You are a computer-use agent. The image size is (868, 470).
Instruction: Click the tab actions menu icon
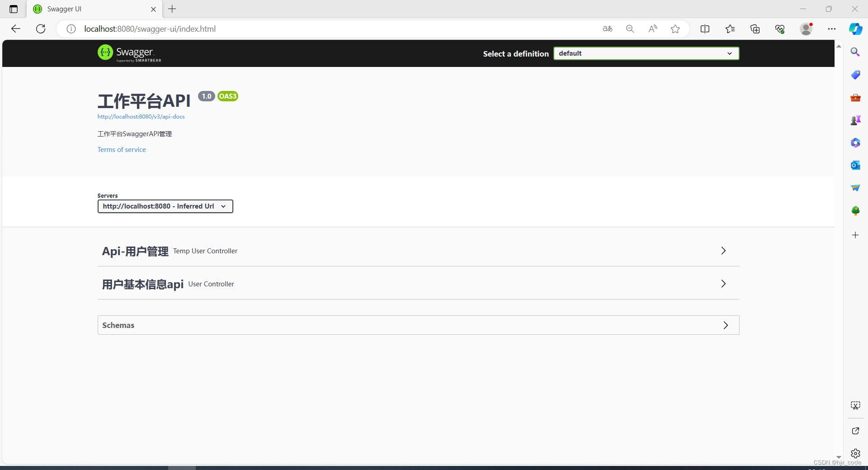click(14, 9)
